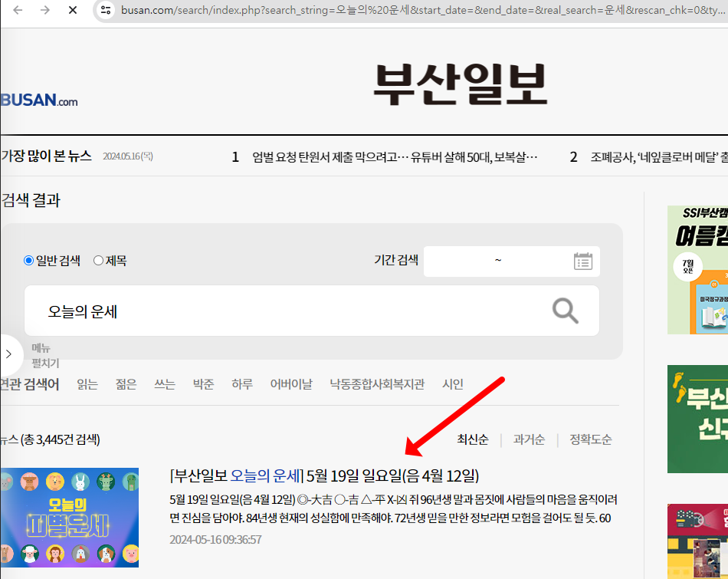Open site information icon in address bar
The image size is (728, 579).
click(106, 10)
